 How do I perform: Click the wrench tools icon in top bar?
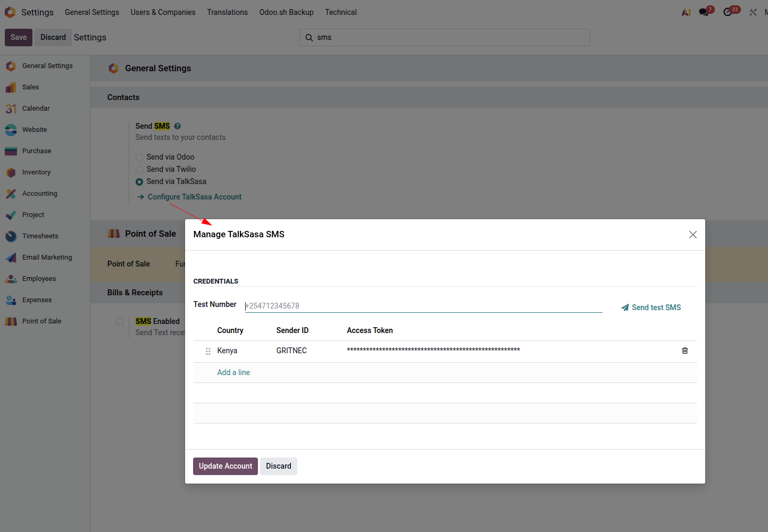click(x=753, y=12)
